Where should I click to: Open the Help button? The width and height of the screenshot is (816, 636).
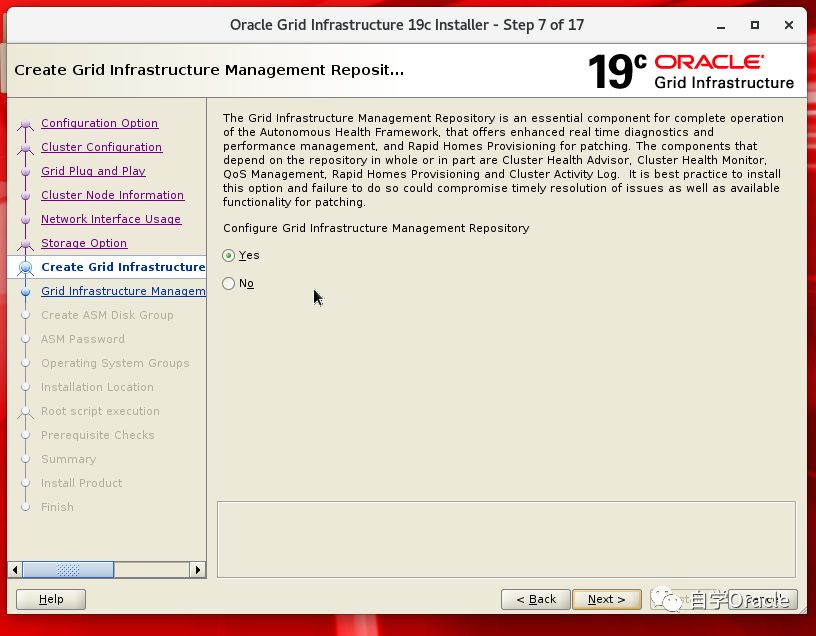click(x=51, y=600)
